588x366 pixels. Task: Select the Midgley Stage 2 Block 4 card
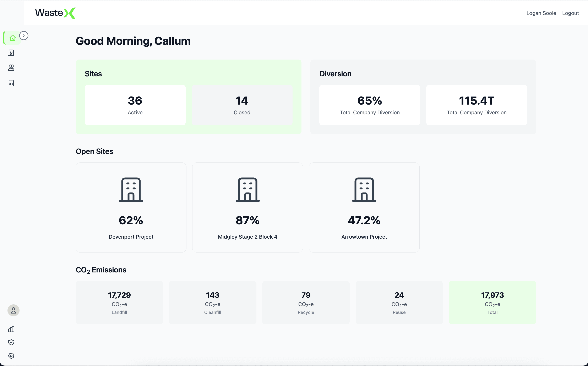247,207
